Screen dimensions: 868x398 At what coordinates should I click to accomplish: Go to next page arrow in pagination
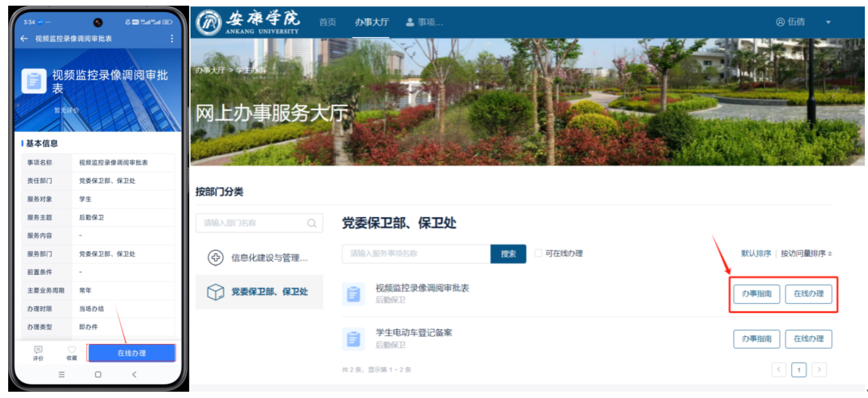tap(819, 370)
